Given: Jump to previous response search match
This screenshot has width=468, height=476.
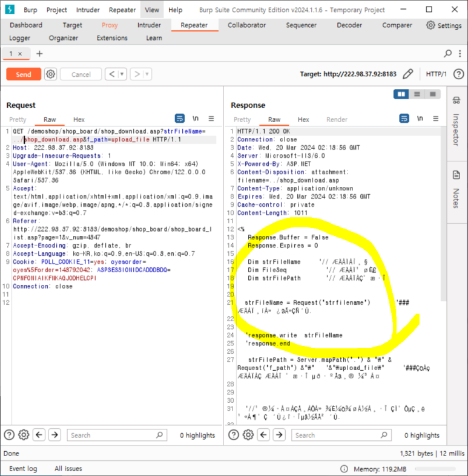Looking at the screenshot, I should tap(263, 435).
